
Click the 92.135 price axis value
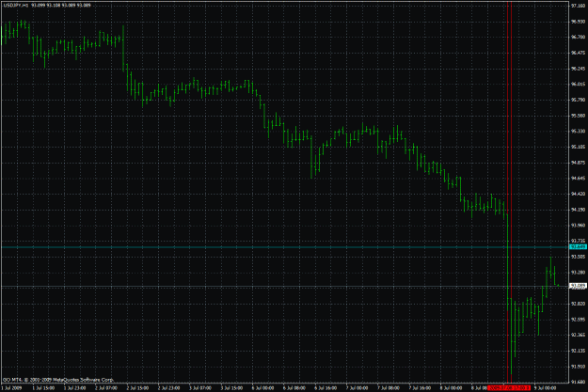578,351
